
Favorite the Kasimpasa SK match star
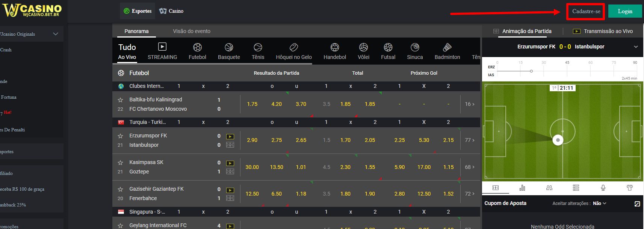[120, 163]
